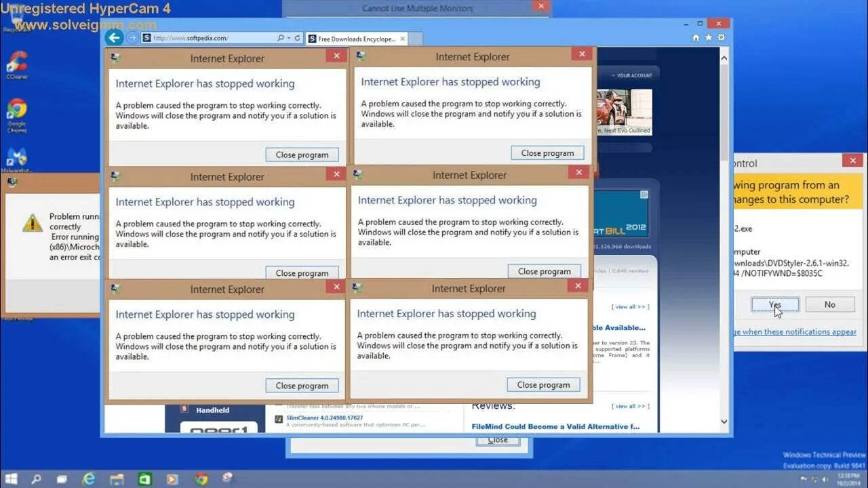Open the IE Tools gear menu

point(721,38)
